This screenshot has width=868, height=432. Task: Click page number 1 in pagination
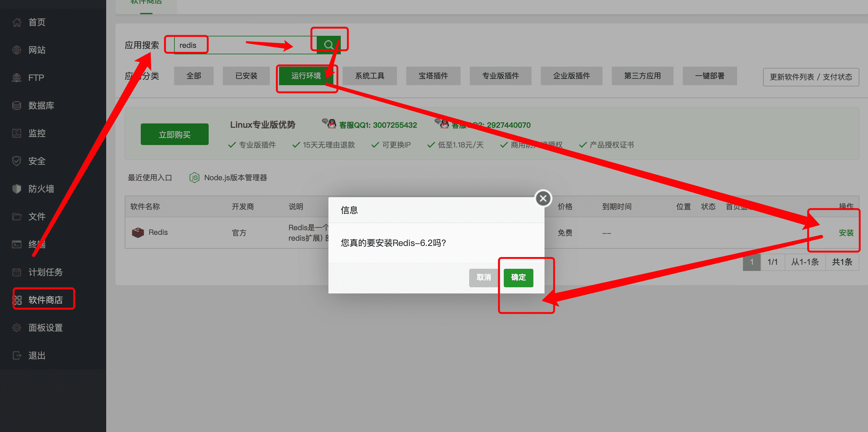[752, 262]
